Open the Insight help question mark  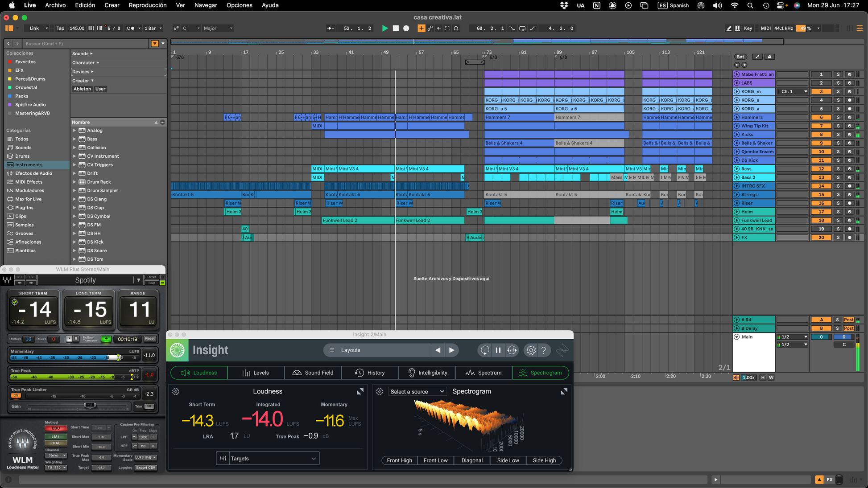tap(544, 350)
